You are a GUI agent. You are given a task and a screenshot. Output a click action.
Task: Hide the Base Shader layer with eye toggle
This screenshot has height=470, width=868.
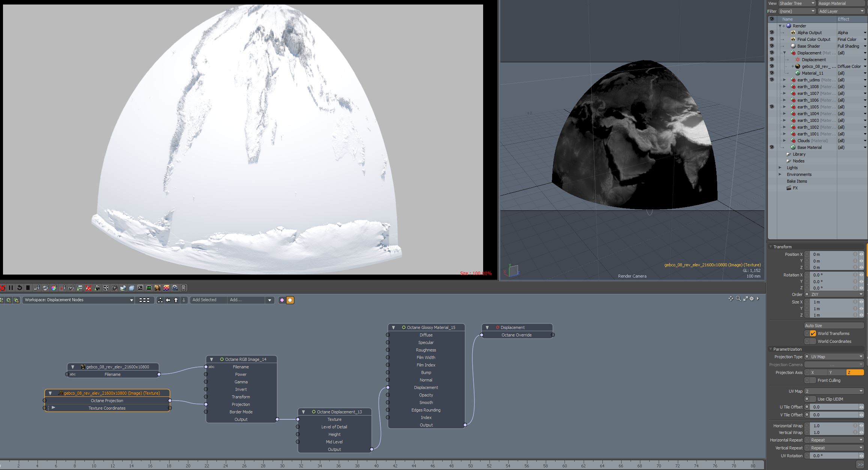click(772, 46)
